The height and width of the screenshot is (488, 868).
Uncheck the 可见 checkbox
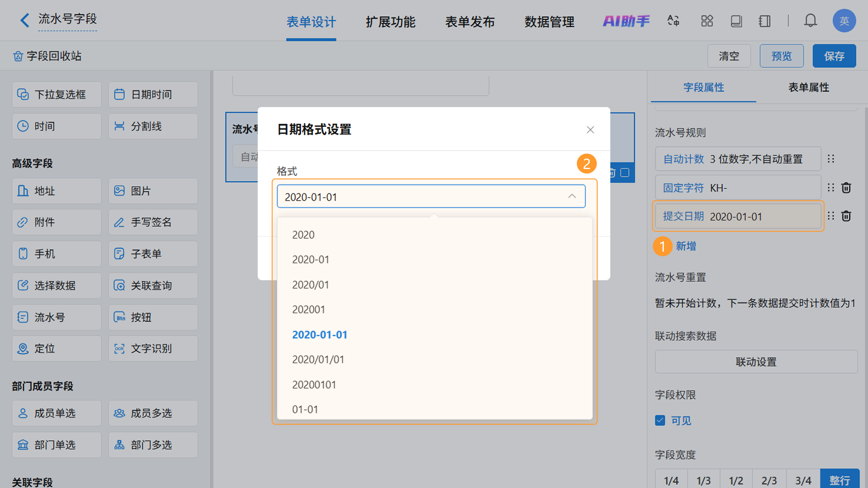[660, 420]
